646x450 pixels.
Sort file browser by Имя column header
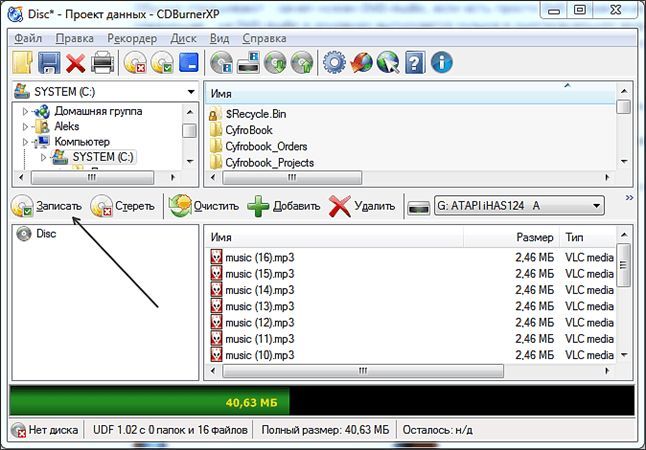tap(410, 94)
